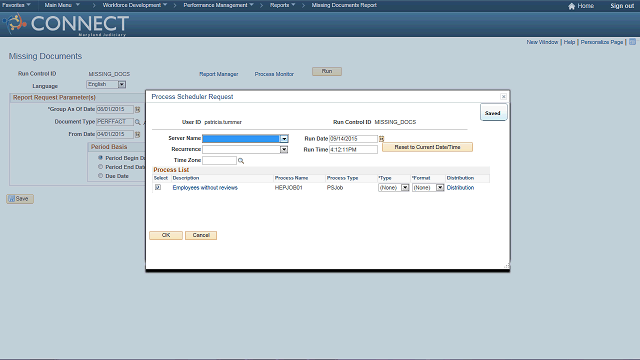Open calendar for Group As Of Date
Image resolution: width=640 pixels, height=360 pixels.
point(138,109)
